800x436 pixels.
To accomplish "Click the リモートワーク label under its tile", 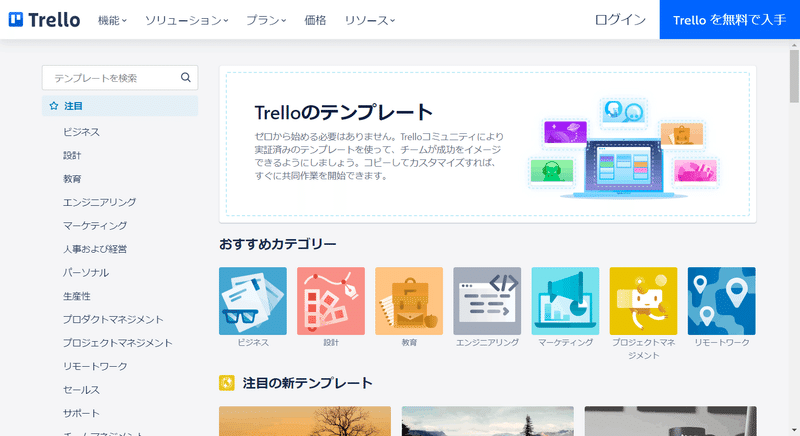I will (x=721, y=343).
